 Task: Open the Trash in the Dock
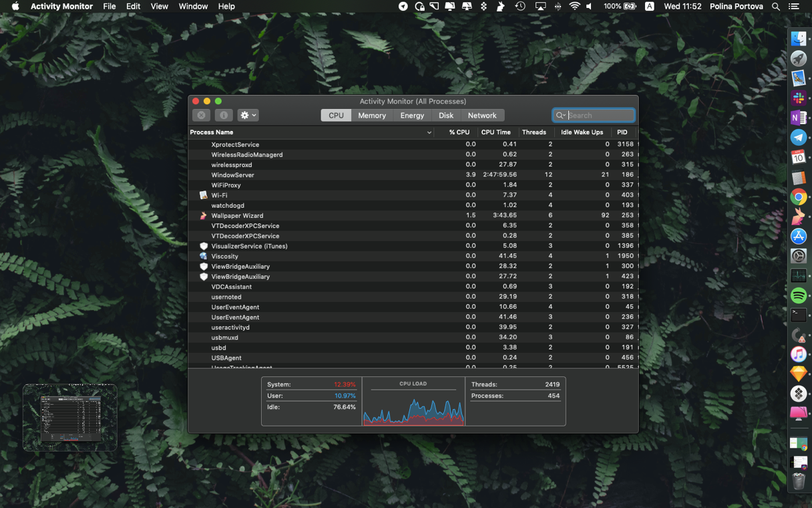click(799, 481)
